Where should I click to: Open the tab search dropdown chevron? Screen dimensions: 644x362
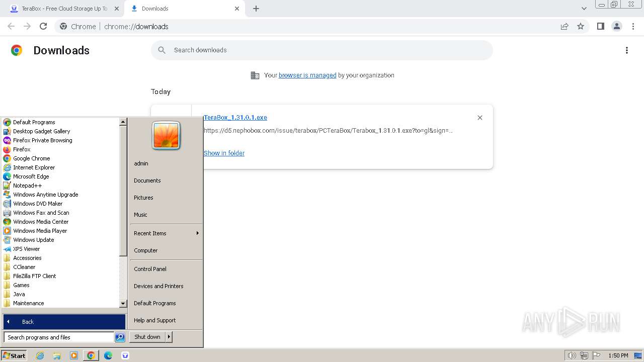[x=584, y=9]
